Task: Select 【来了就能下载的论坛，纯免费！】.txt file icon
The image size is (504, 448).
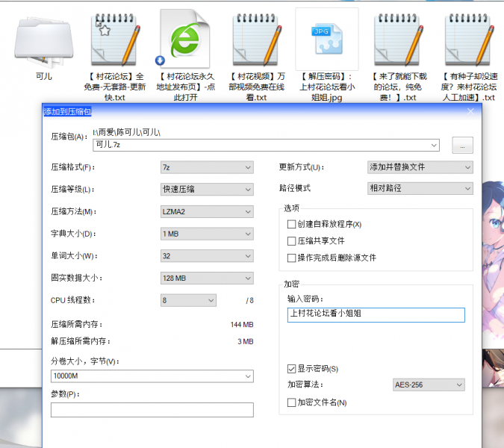Action: click(x=398, y=40)
